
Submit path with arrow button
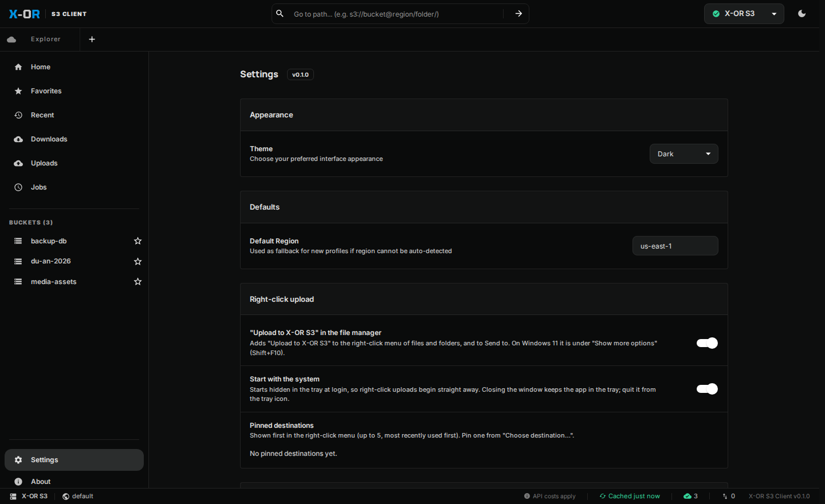pyautogui.click(x=518, y=14)
